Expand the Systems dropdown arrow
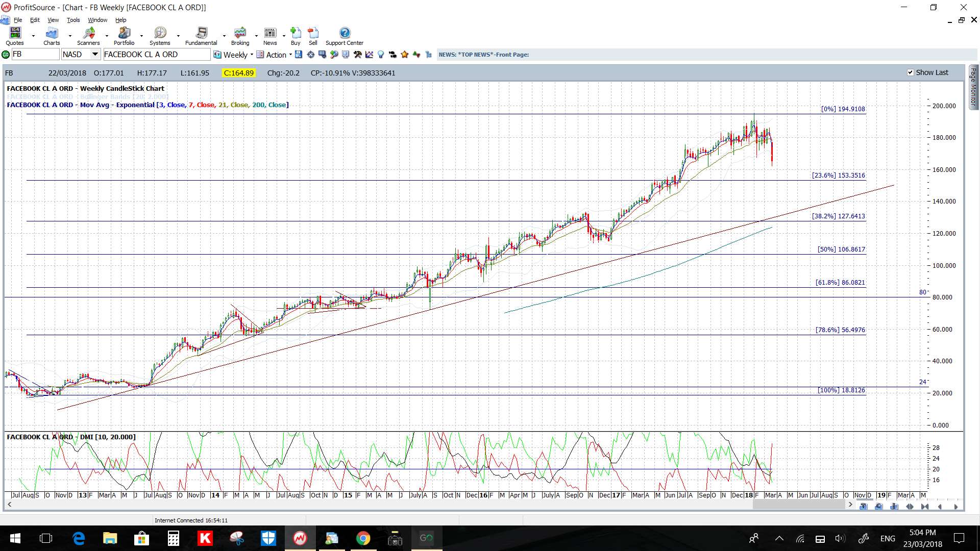The image size is (980, 551). [x=178, y=36]
